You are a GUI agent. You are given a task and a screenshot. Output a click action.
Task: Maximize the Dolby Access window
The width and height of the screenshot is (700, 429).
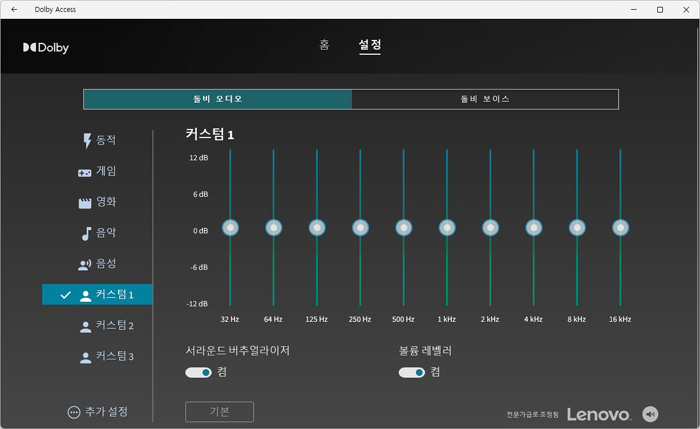click(660, 9)
